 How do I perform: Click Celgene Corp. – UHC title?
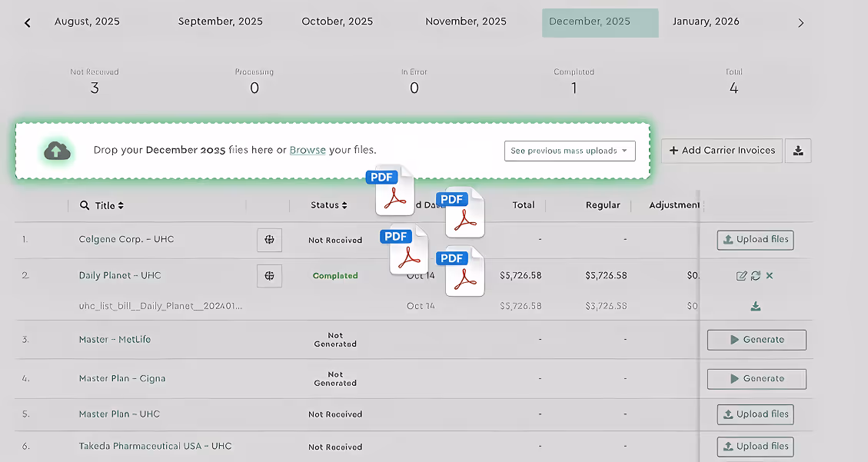click(x=126, y=239)
